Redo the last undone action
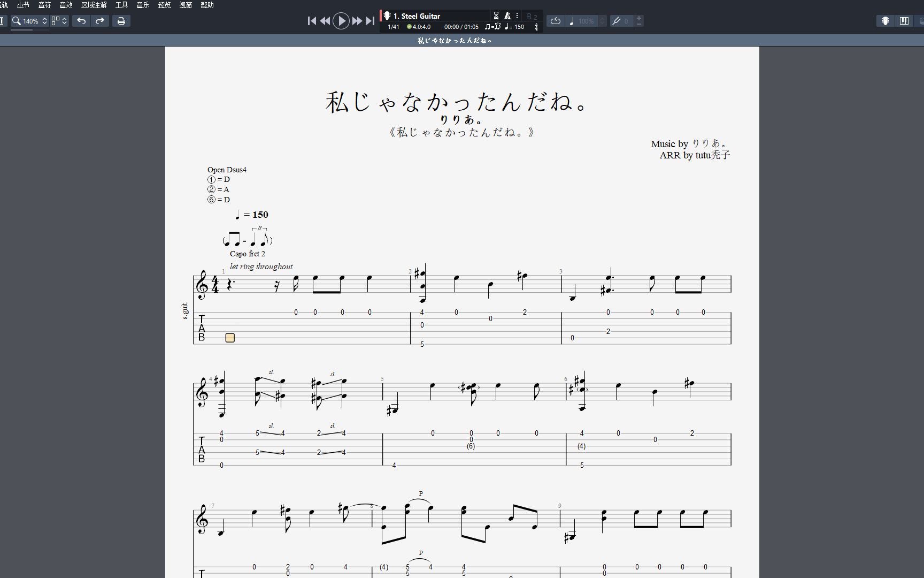 100,21
